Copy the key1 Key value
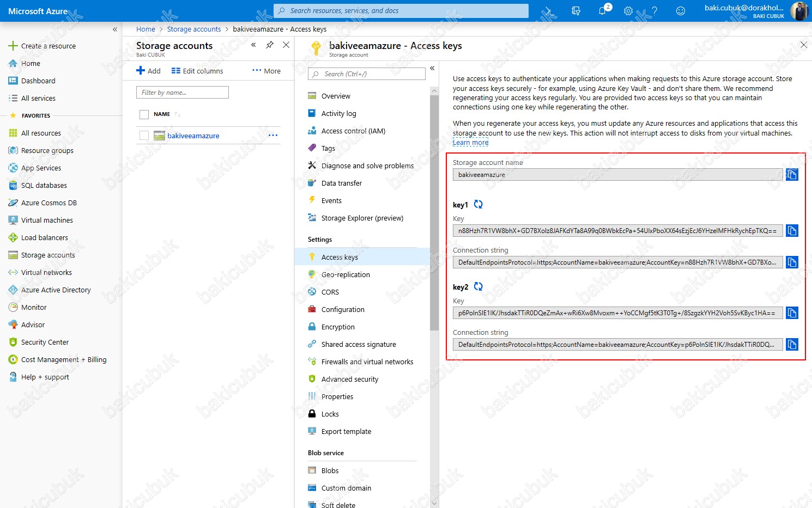The image size is (812, 508). [x=792, y=231]
